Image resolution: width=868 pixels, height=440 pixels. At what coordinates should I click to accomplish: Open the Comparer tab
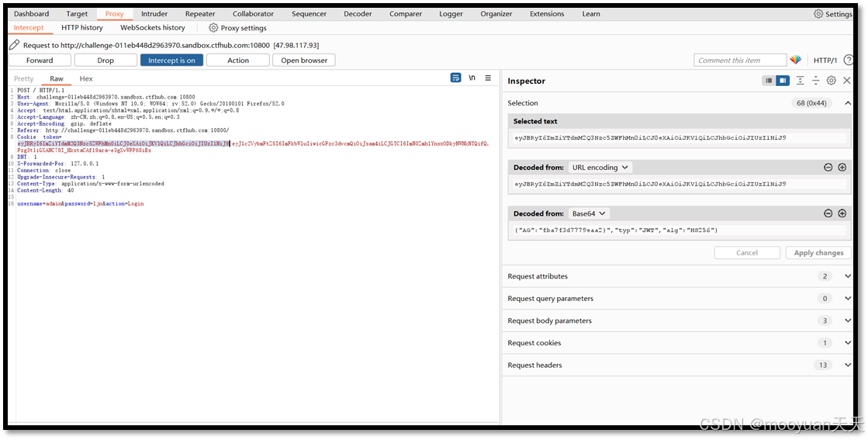click(x=406, y=14)
